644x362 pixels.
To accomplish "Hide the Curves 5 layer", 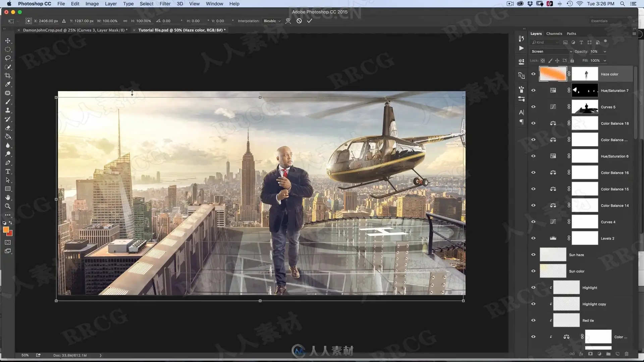I will (533, 107).
